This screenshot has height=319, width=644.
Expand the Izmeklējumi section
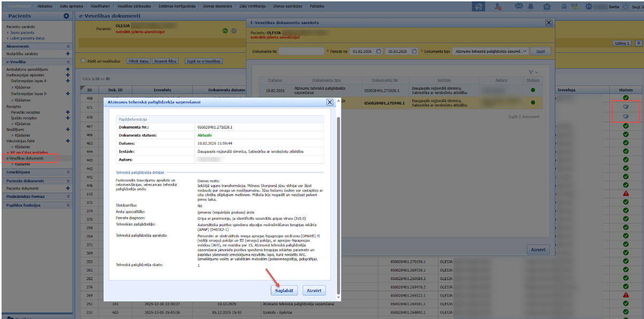point(68,172)
